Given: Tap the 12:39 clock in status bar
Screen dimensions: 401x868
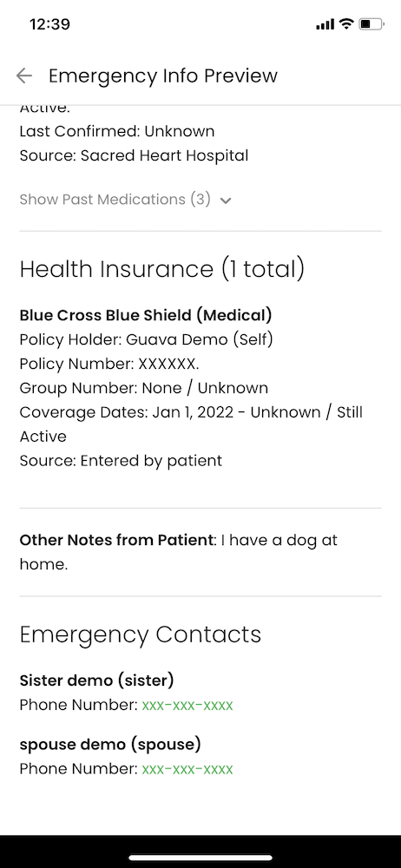Looking at the screenshot, I should [x=49, y=24].
